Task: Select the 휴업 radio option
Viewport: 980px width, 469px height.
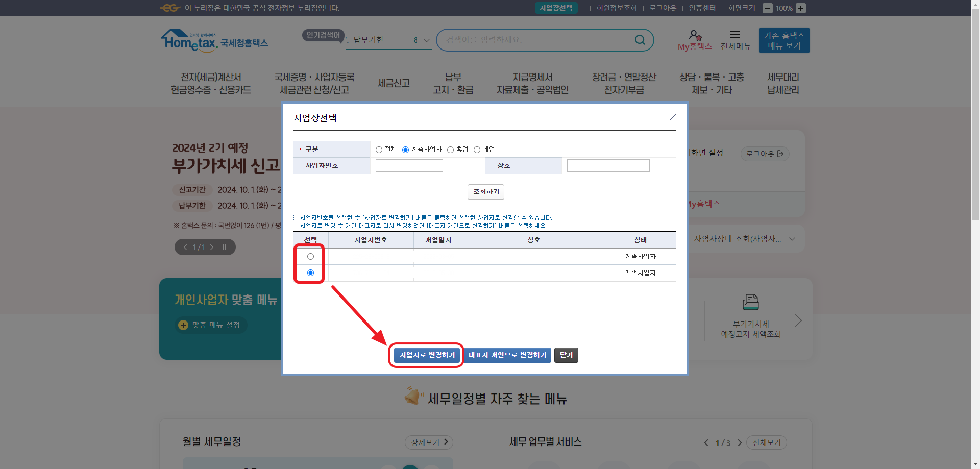Action: tap(451, 149)
